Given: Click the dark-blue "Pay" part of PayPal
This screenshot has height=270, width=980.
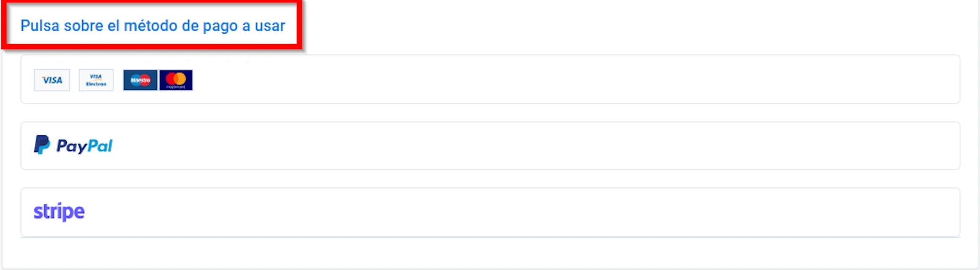Looking at the screenshot, I should point(72,146).
